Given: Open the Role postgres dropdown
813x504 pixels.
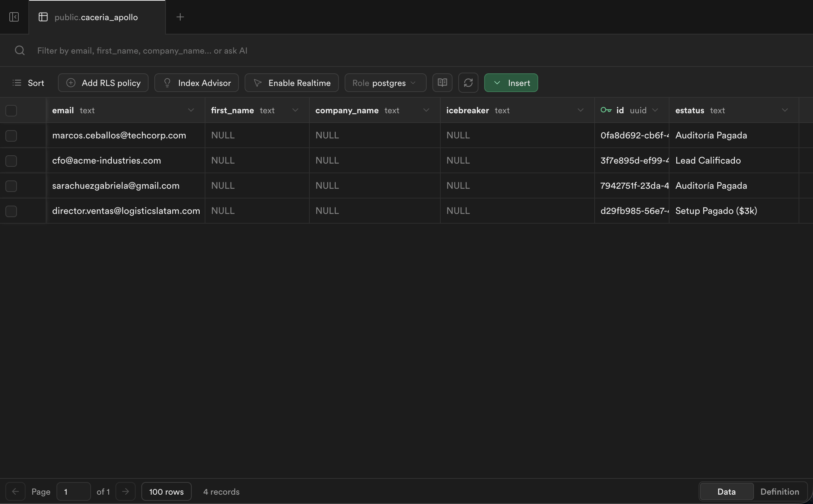Looking at the screenshot, I should tap(385, 83).
